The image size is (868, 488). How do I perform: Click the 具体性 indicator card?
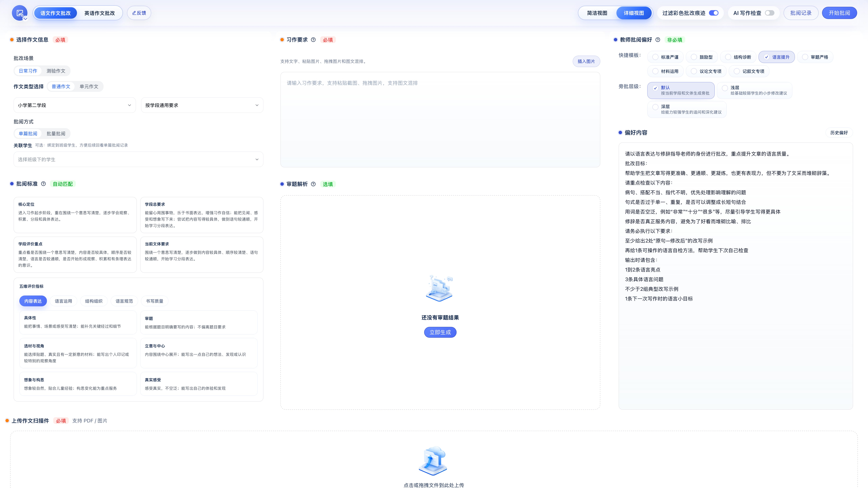click(78, 322)
